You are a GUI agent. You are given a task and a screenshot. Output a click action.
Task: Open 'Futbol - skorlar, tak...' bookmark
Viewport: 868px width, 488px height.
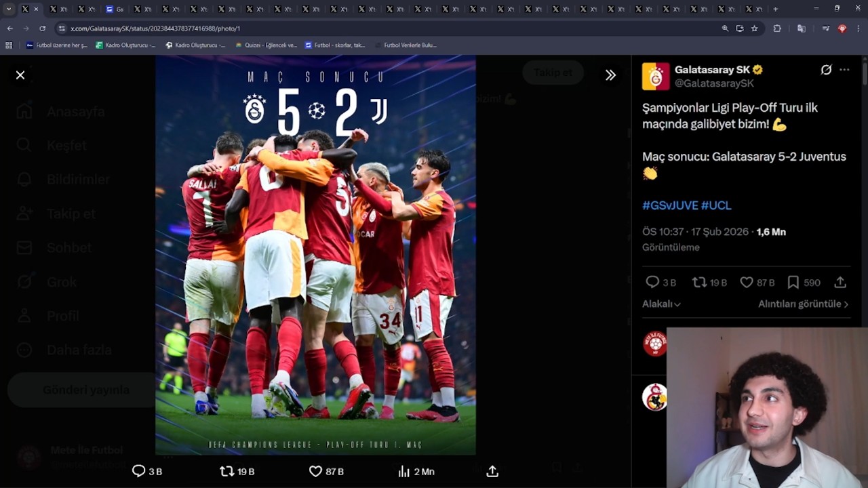tap(335, 45)
